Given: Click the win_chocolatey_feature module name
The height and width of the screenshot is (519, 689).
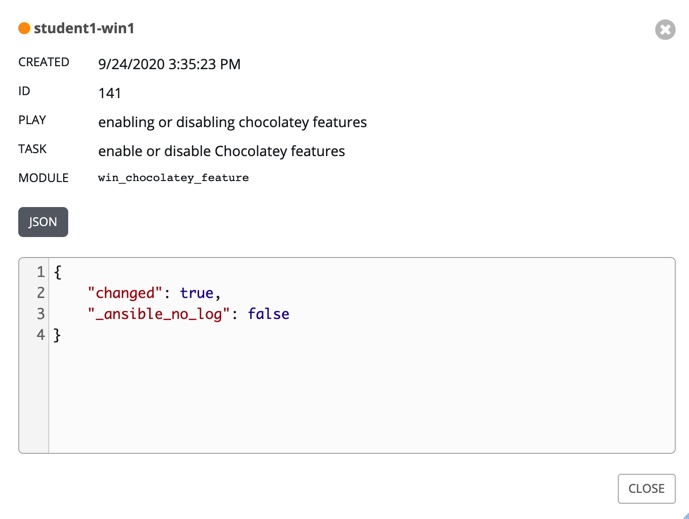Looking at the screenshot, I should click(173, 178).
